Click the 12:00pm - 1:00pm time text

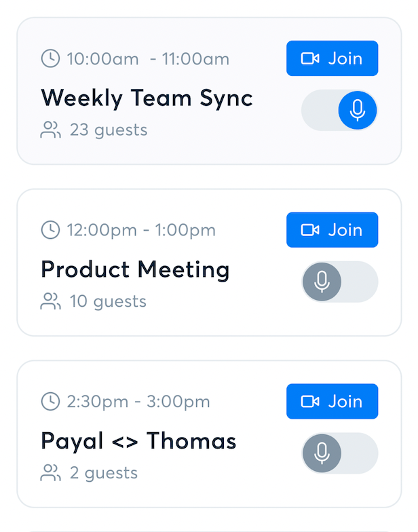(141, 230)
